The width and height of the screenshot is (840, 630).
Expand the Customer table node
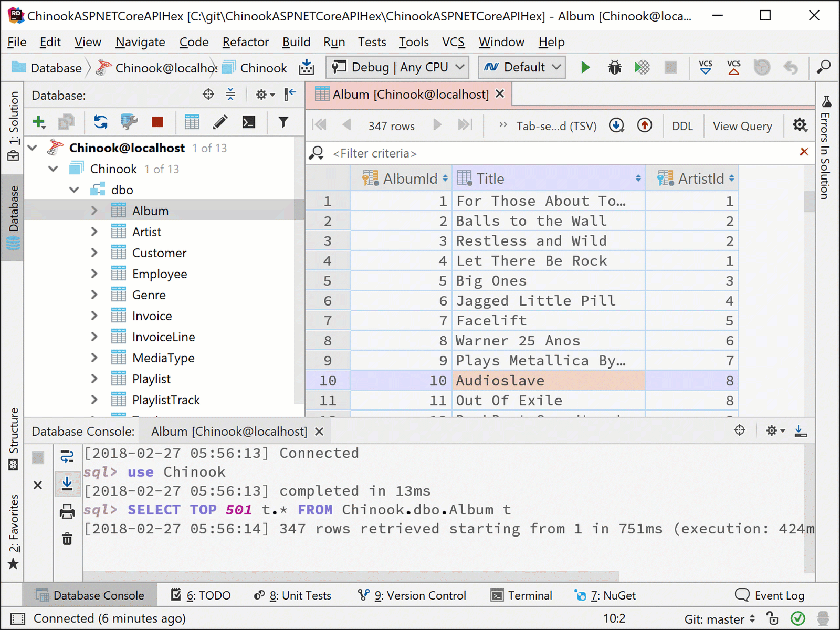tap(94, 253)
